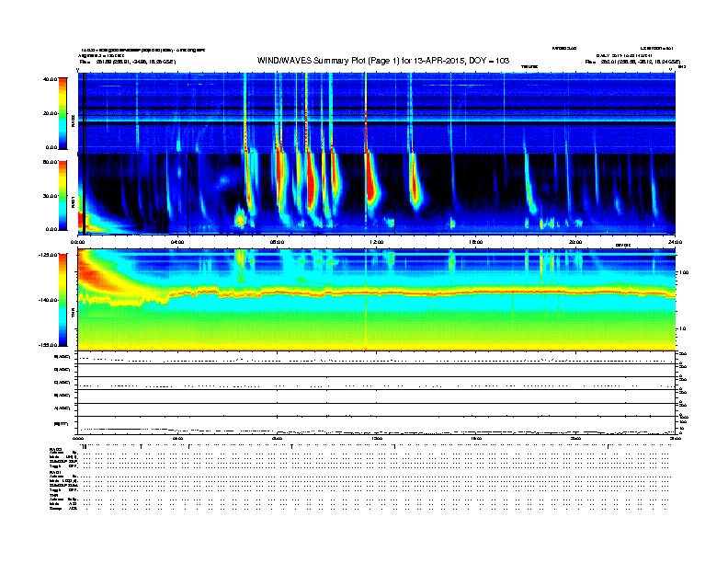Click the 08:00 tick below the line-plot panels
The image size is (728, 563).
coord(278,439)
